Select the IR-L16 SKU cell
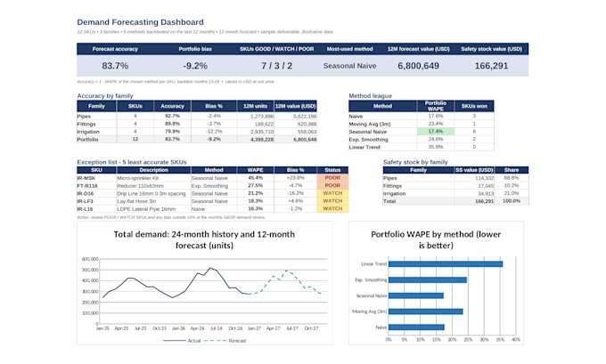Screen dimensions: 606x364 click(x=96, y=208)
